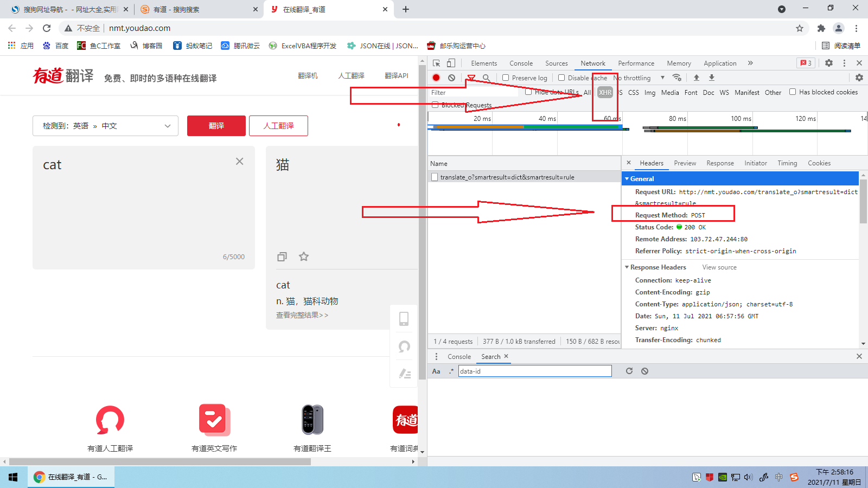Click 查看完整结果 link
The height and width of the screenshot is (488, 868).
click(x=302, y=315)
